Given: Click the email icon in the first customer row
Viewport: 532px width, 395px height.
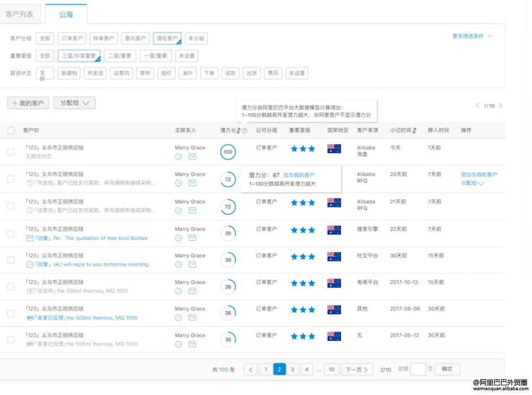Looking at the screenshot, I should tap(192, 157).
